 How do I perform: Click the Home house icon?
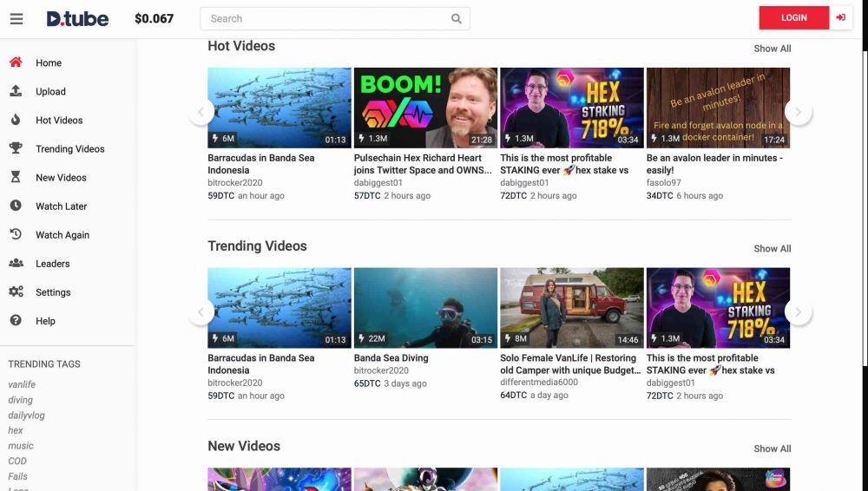coord(16,62)
